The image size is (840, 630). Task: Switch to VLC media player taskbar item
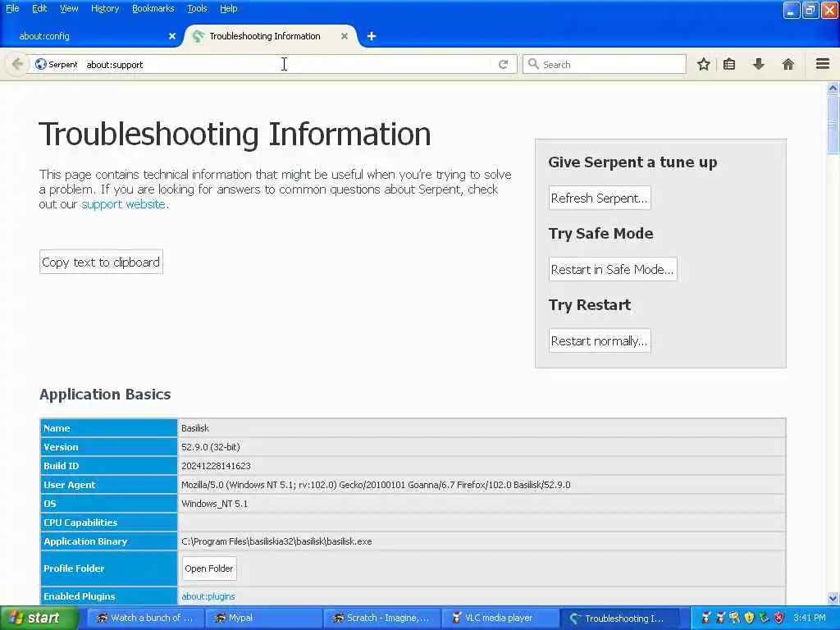pos(500,619)
